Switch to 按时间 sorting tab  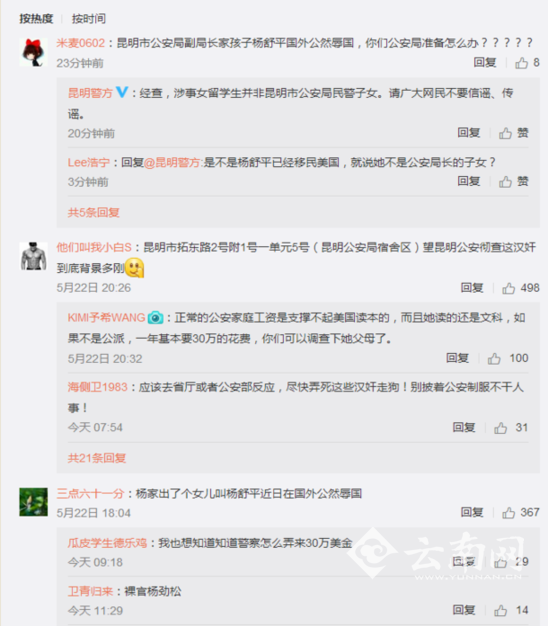click(89, 19)
